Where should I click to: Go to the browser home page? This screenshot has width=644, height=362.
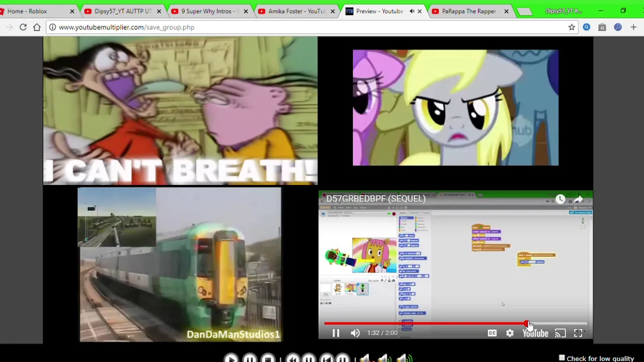click(x=37, y=27)
